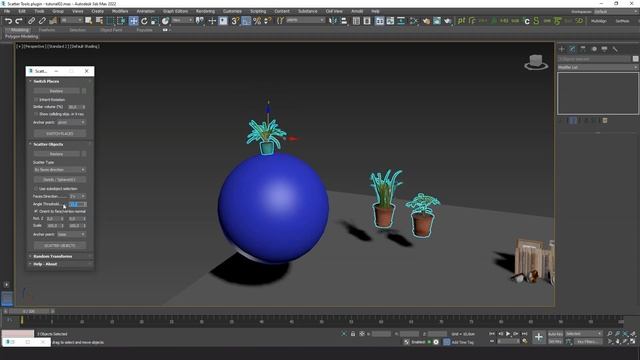Activate the Select and Place tool
This screenshot has height=360, width=640.
coord(165,21)
